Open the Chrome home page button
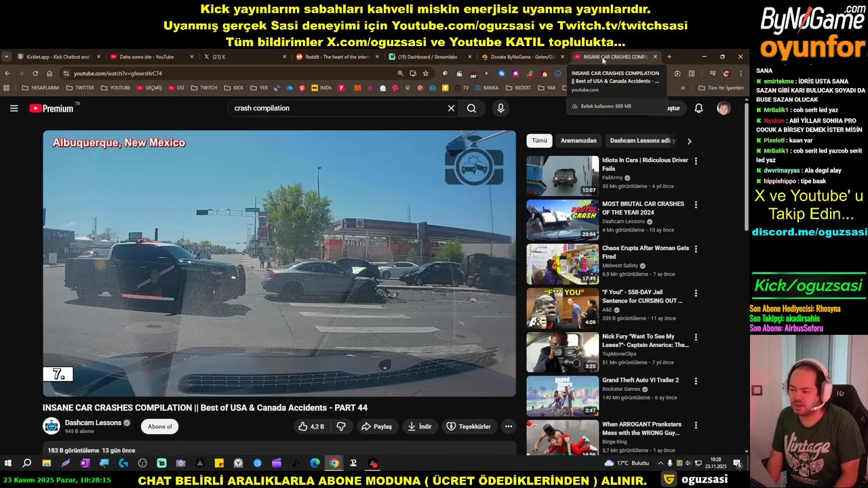868x488 pixels. [x=50, y=73]
